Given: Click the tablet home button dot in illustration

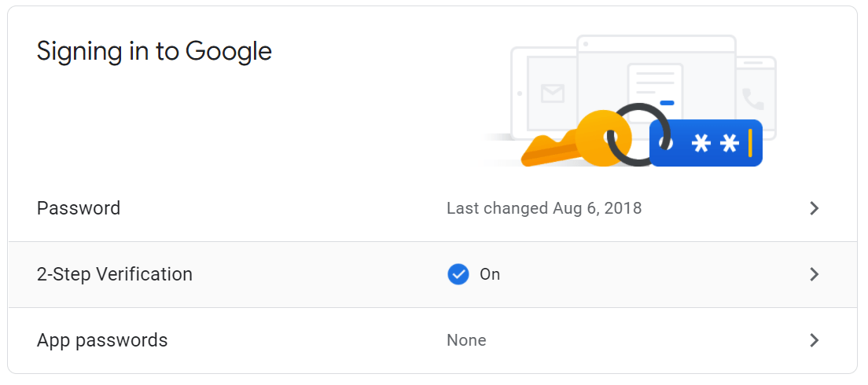Looking at the screenshot, I should (x=520, y=93).
